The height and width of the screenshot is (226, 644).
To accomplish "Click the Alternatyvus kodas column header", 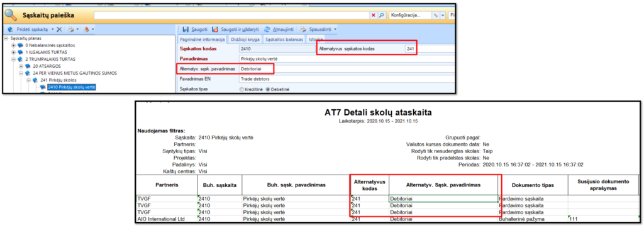I will pyautogui.click(x=369, y=185).
